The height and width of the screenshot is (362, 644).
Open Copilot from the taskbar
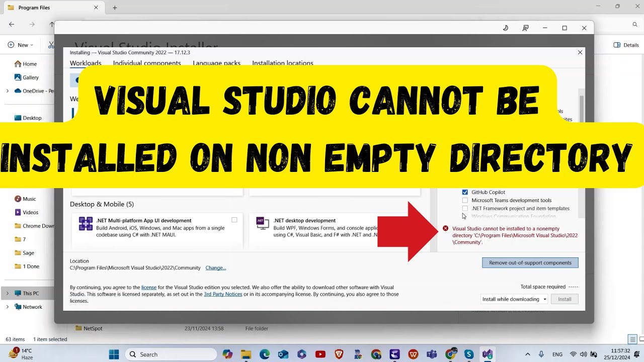(x=227, y=354)
